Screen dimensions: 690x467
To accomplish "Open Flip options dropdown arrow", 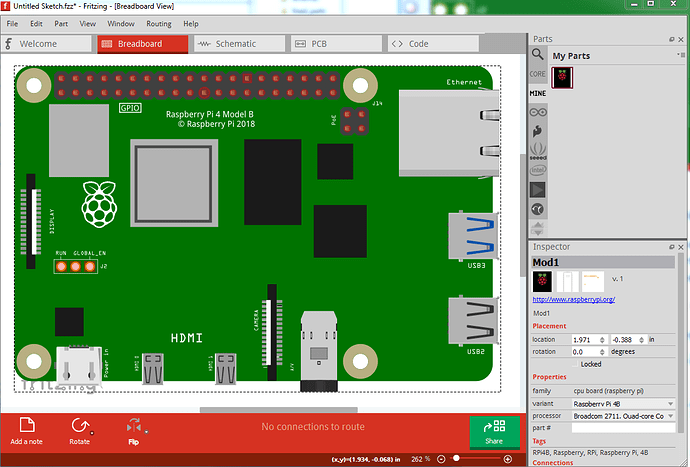I will (x=147, y=432).
